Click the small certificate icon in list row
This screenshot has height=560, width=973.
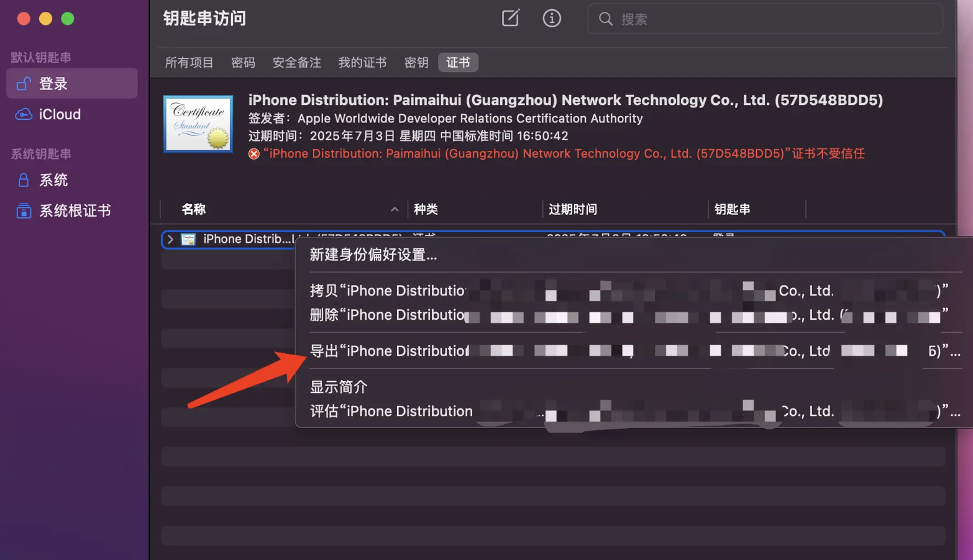(188, 239)
